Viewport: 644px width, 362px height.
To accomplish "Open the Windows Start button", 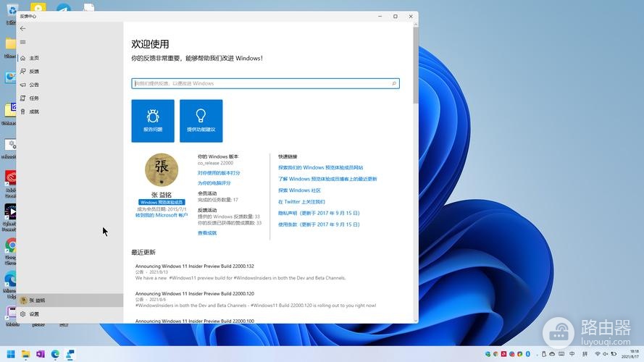I will 11,354.
